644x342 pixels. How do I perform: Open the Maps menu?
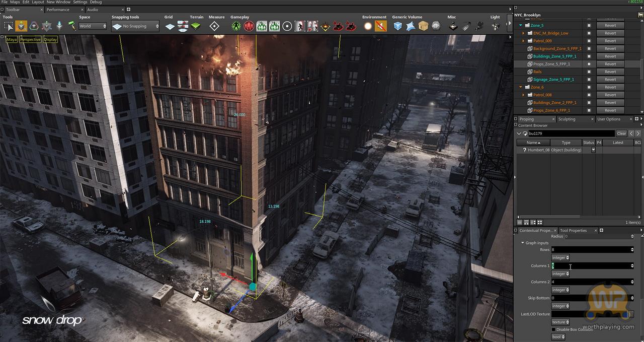pos(15,3)
